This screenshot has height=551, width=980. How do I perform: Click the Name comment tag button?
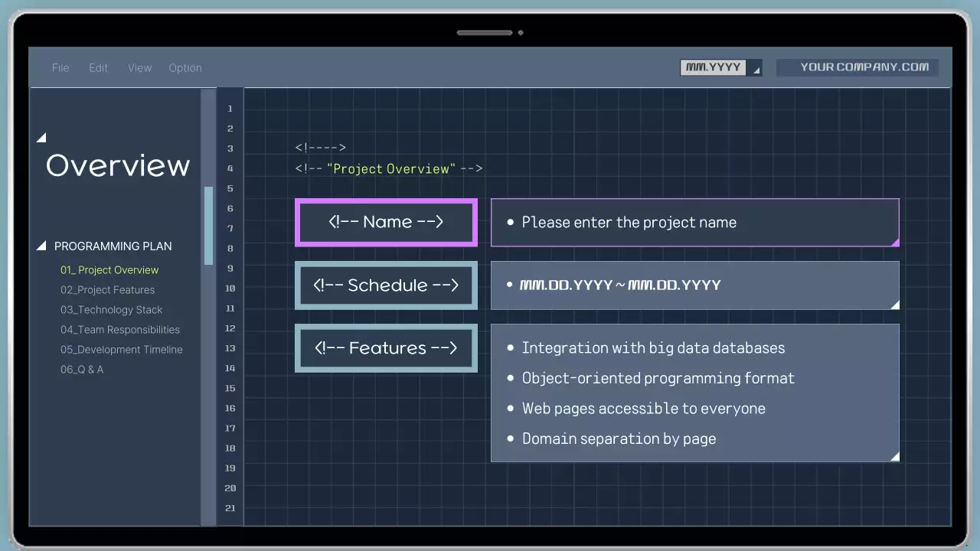[x=386, y=223]
